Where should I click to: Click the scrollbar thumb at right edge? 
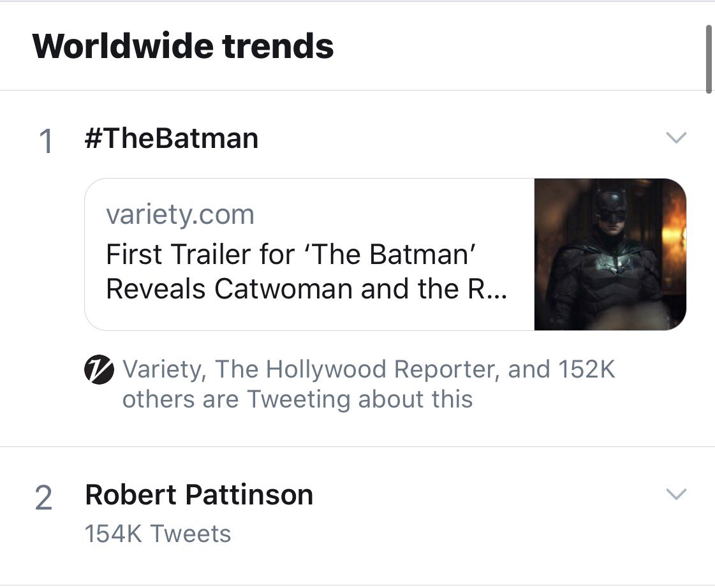point(709,59)
